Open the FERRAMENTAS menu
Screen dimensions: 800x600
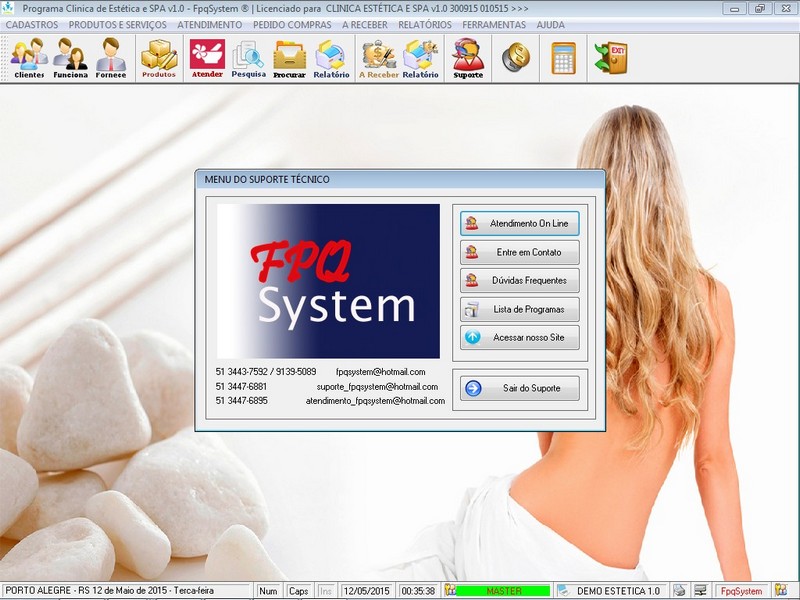point(494,24)
